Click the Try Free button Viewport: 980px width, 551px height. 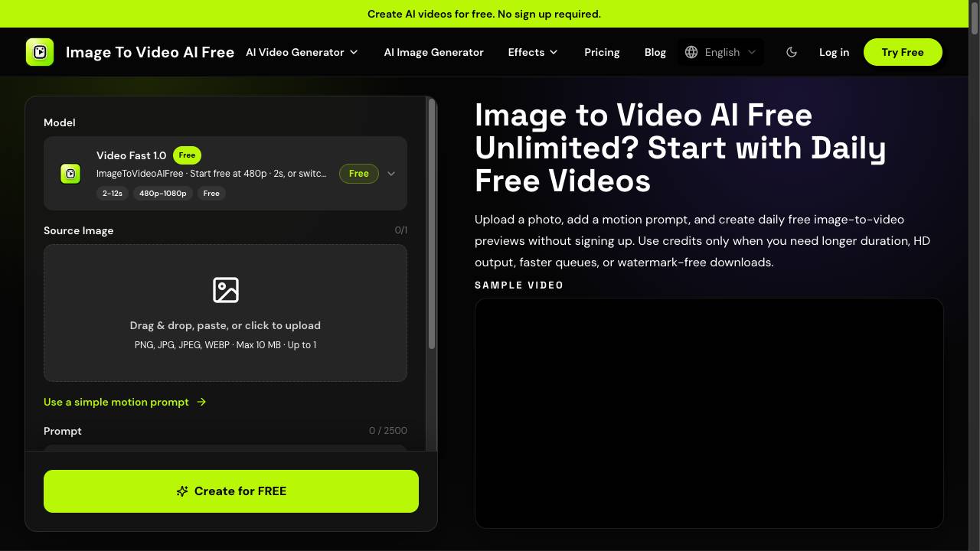(903, 52)
